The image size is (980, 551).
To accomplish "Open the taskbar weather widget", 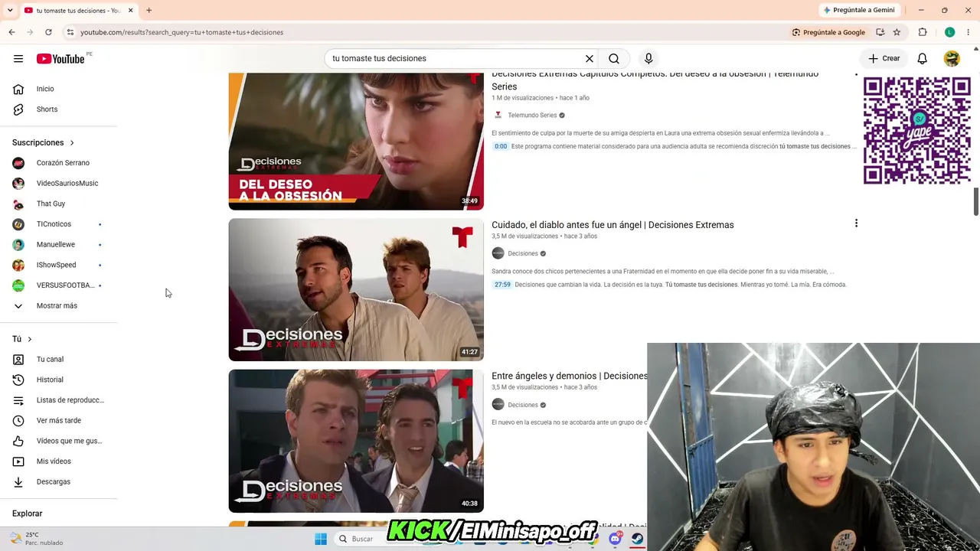I will [37, 539].
